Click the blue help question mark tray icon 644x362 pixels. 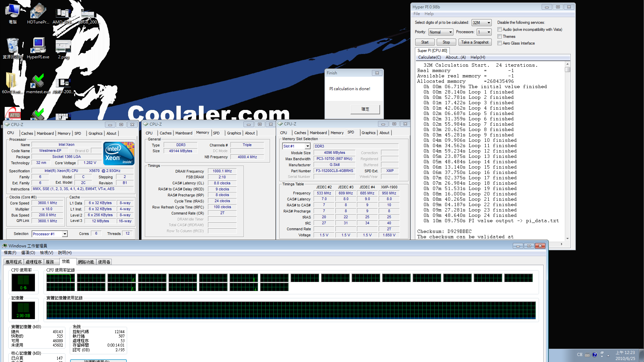pos(595,355)
